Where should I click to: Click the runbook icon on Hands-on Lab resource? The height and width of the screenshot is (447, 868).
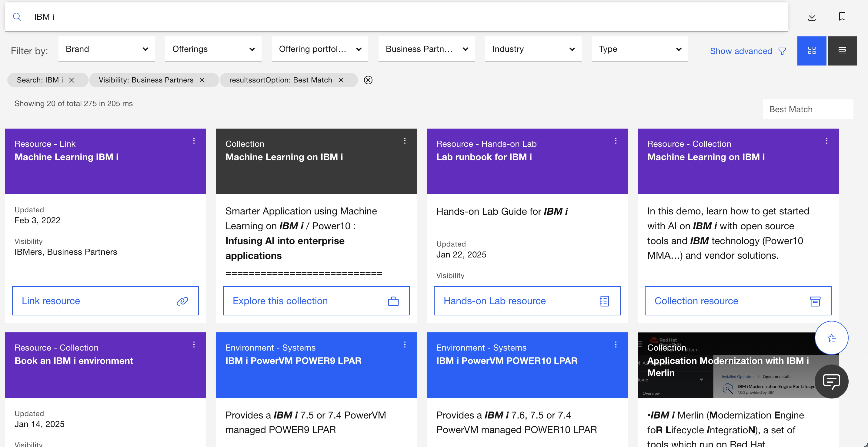tap(605, 301)
